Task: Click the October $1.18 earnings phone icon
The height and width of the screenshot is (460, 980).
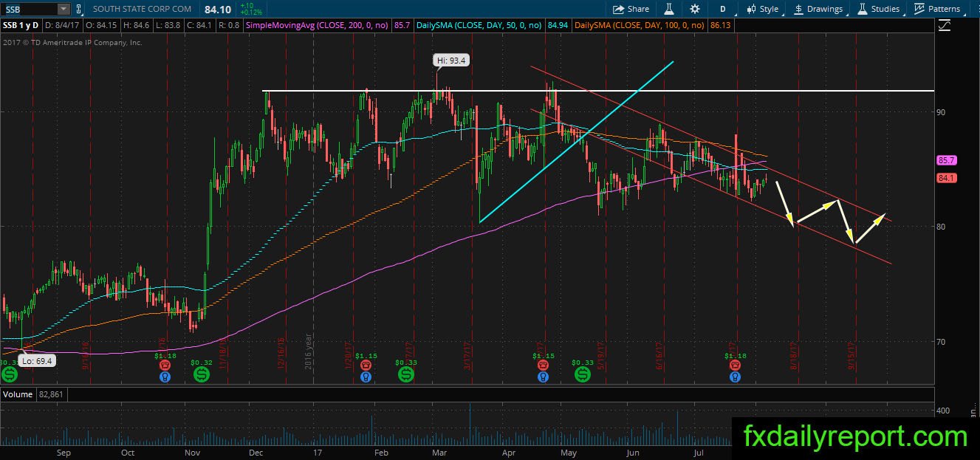Action: 164,365
